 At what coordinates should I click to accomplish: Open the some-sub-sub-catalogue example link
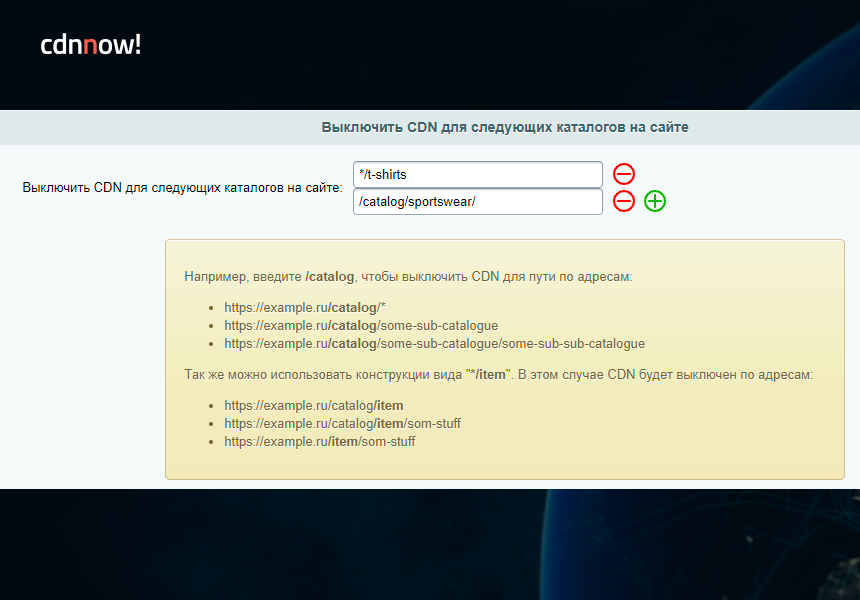point(435,343)
